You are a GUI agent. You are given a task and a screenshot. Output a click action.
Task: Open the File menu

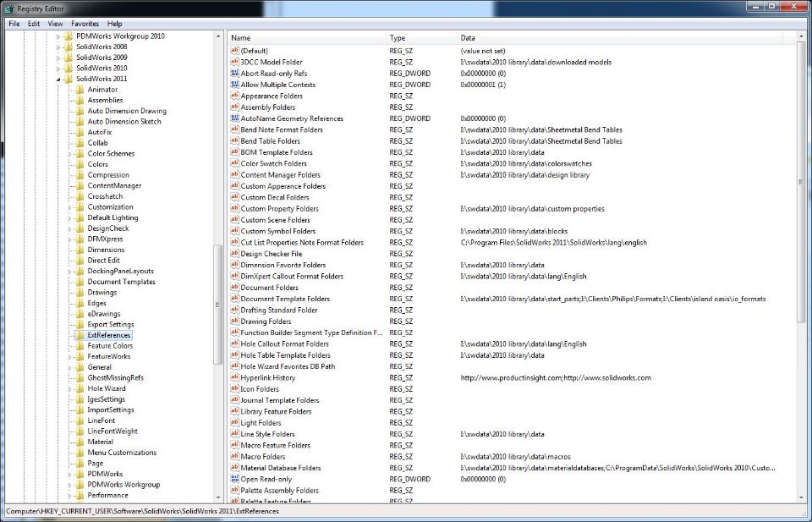coord(14,24)
